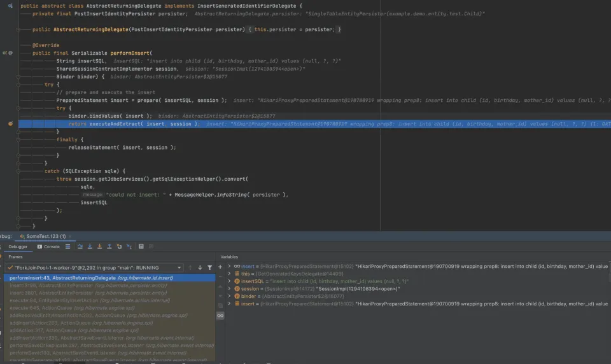This screenshot has width=611, height=364.
Task: Click the Run to Cursor icon
Action: 129,246
